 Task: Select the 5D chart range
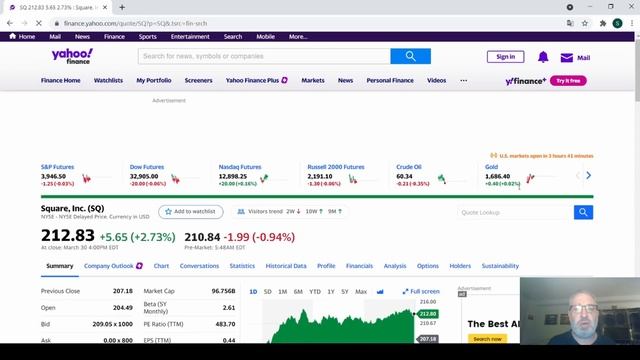pyautogui.click(x=267, y=291)
